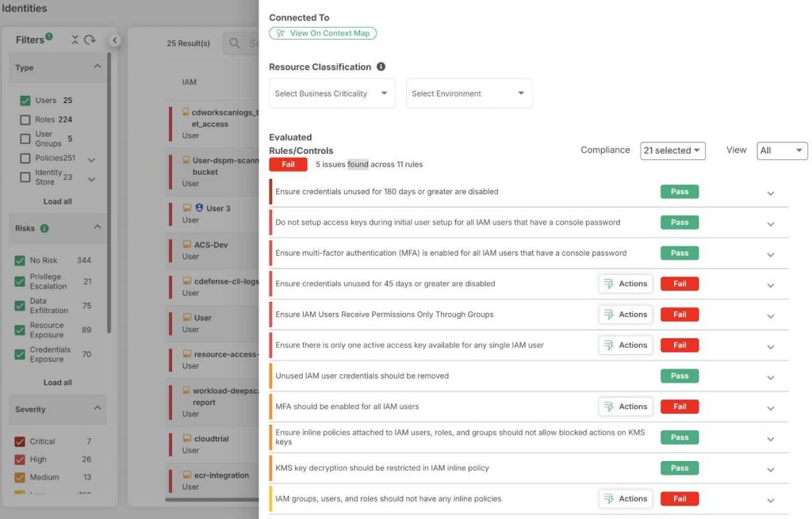Uncheck the Privilege Escalation risk checkbox
Image resolution: width=812 pixels, height=519 pixels.
coord(21,282)
